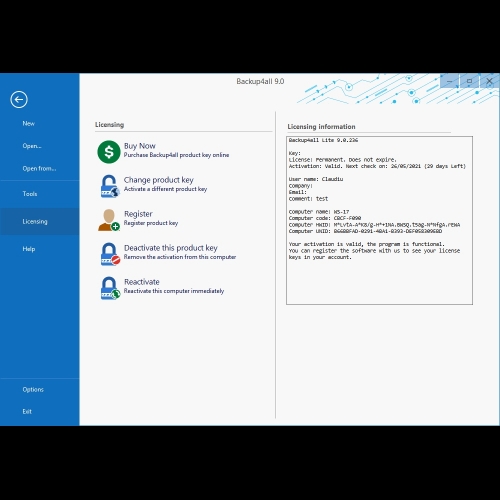This screenshot has width=500, height=500.
Task: Click the Buy Now title link
Action: coord(140,146)
